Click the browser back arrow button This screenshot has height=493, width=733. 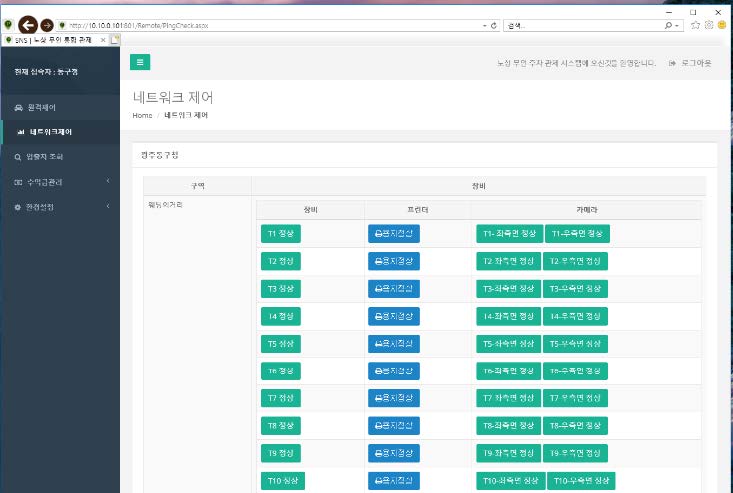(x=28, y=24)
